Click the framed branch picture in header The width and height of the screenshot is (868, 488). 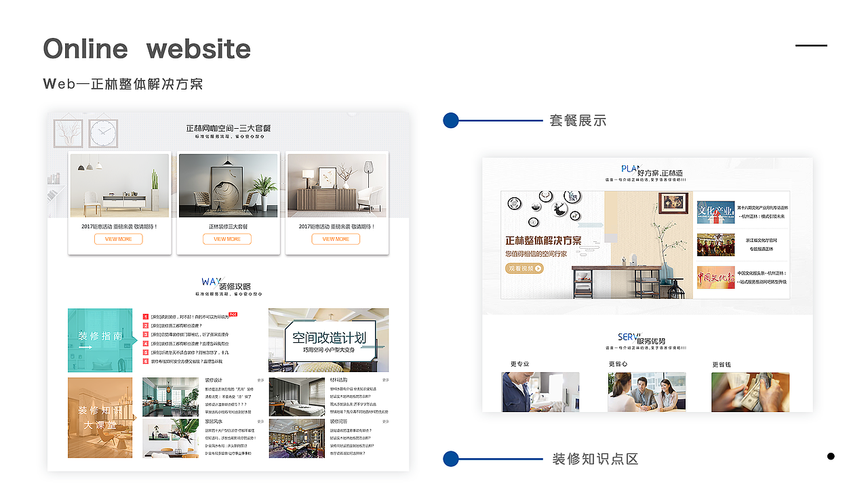68,134
